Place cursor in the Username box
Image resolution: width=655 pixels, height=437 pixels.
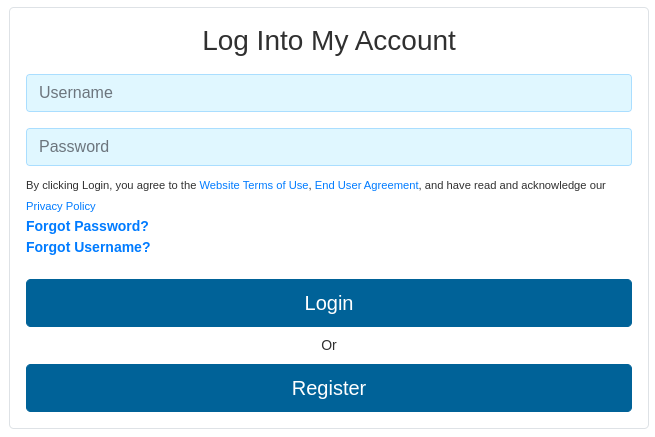coord(329,93)
